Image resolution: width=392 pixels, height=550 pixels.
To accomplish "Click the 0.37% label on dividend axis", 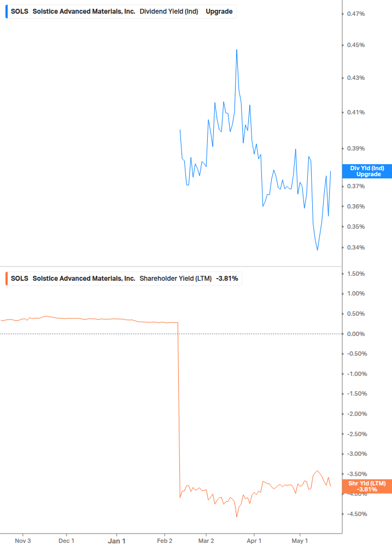I will (x=356, y=186).
